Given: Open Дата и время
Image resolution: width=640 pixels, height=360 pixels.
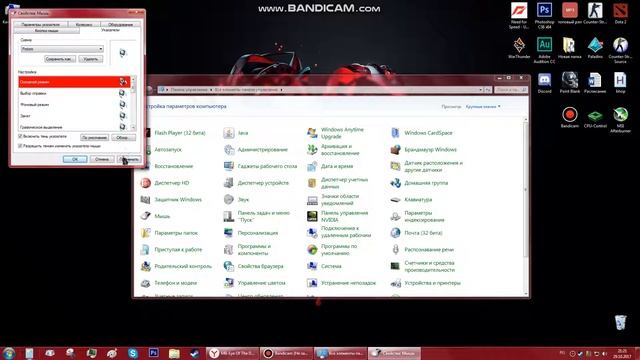Looking at the screenshot, I should [x=330, y=167].
